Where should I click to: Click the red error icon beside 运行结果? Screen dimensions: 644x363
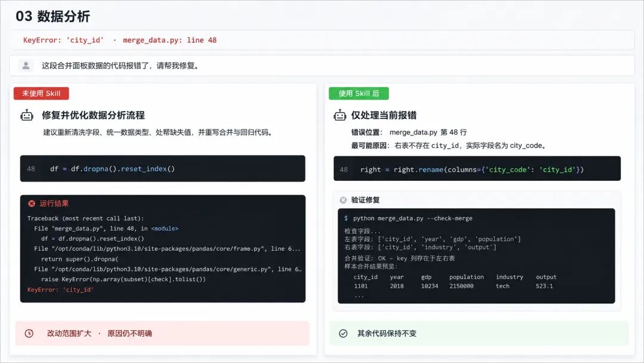32,203
